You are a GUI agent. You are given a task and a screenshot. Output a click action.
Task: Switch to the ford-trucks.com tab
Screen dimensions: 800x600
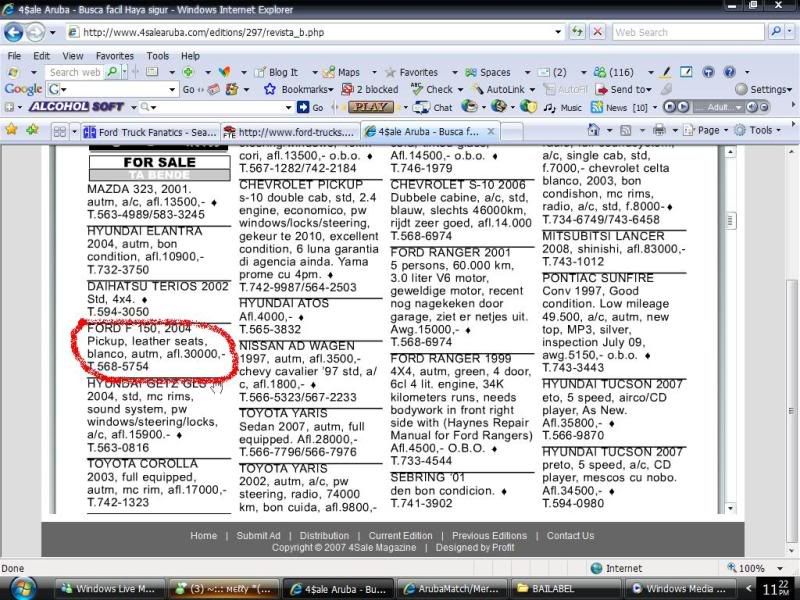pyautogui.click(x=289, y=132)
